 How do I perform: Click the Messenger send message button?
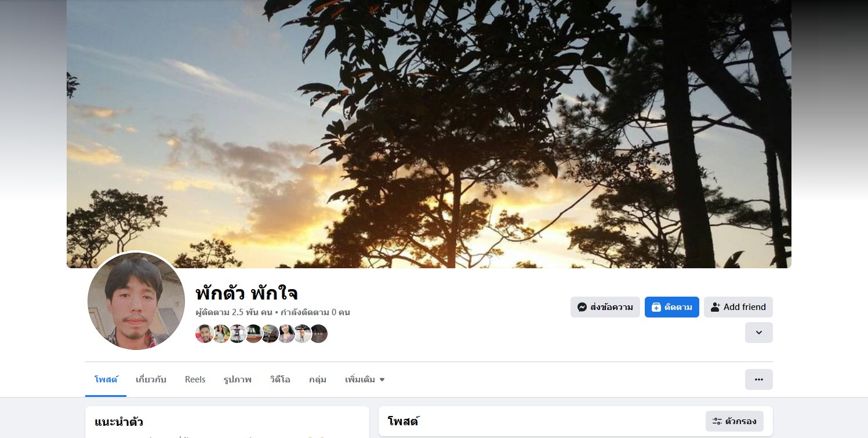(605, 307)
